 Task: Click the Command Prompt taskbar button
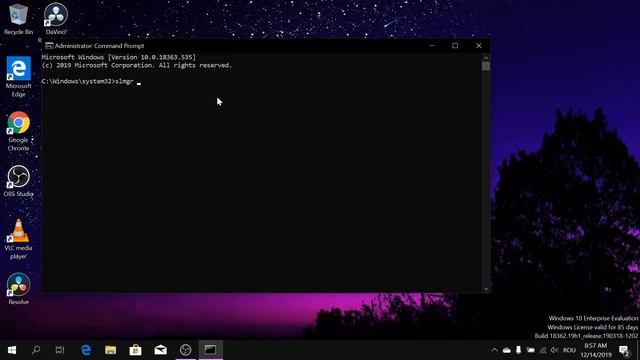click(x=211, y=350)
